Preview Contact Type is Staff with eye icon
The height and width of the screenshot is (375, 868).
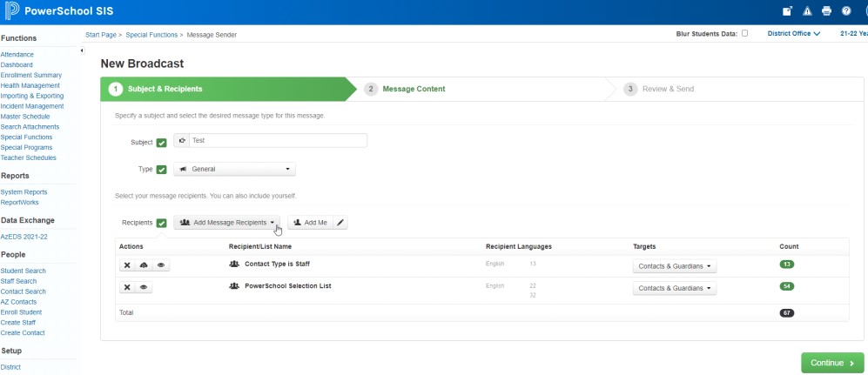click(160, 265)
